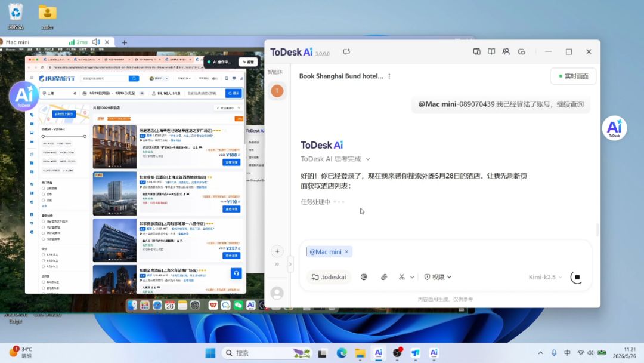The width and height of the screenshot is (644, 363).
Task: Open the options menu next to chat title
Action: click(x=389, y=76)
